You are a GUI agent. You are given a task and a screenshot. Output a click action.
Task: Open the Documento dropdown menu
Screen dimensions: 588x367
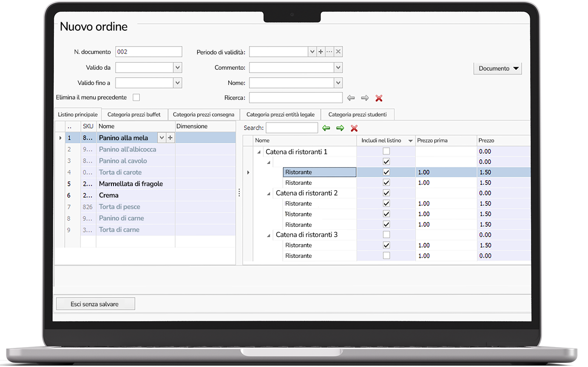point(497,68)
